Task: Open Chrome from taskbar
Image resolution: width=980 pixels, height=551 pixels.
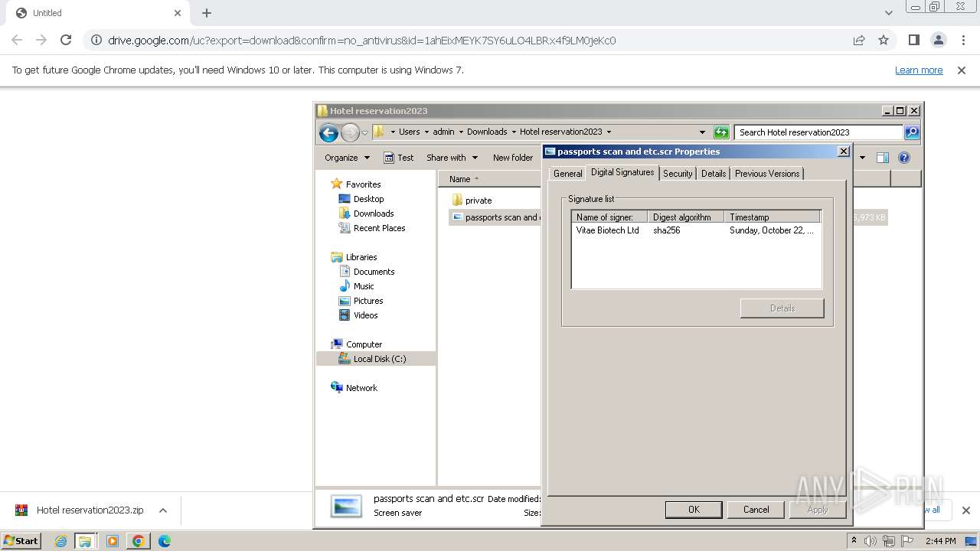Action: click(138, 541)
